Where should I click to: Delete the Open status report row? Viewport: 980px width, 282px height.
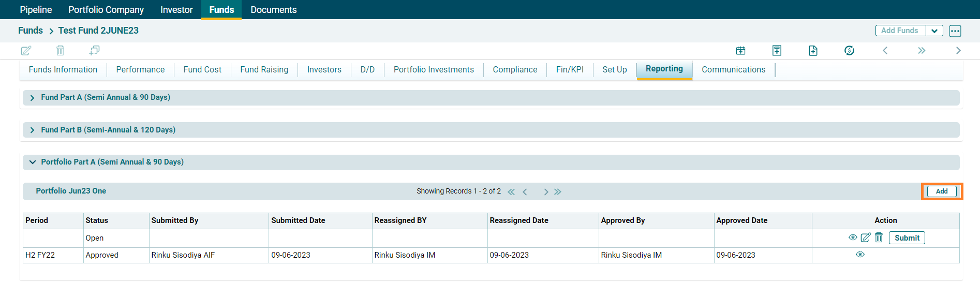pyautogui.click(x=879, y=238)
